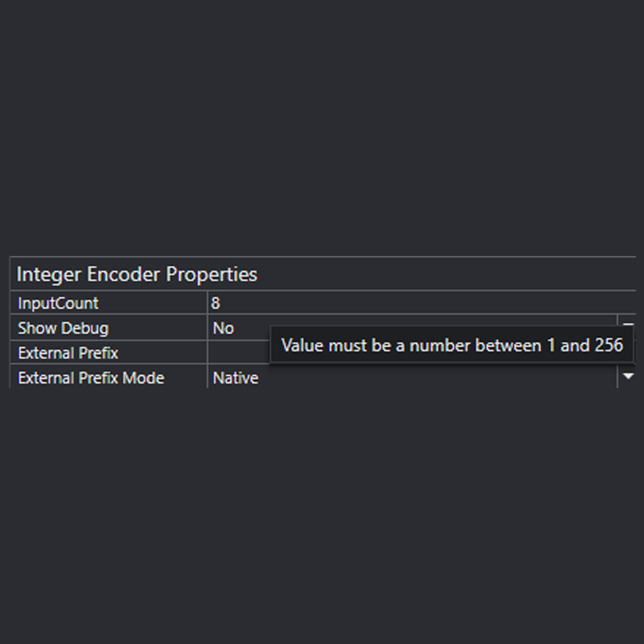Image resolution: width=644 pixels, height=644 pixels.
Task: Select the InputCount property label
Action: [57, 303]
